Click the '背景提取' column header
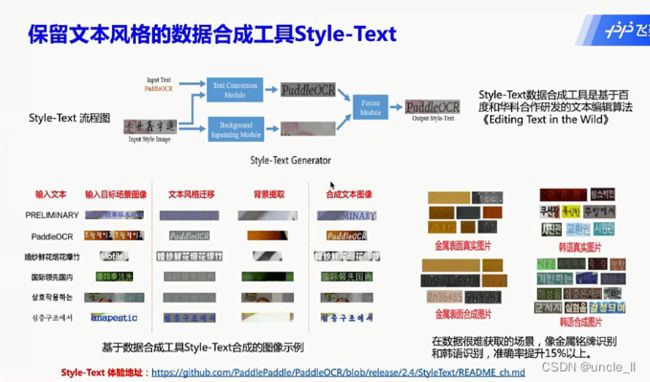The width and height of the screenshot is (650, 382). [269, 194]
